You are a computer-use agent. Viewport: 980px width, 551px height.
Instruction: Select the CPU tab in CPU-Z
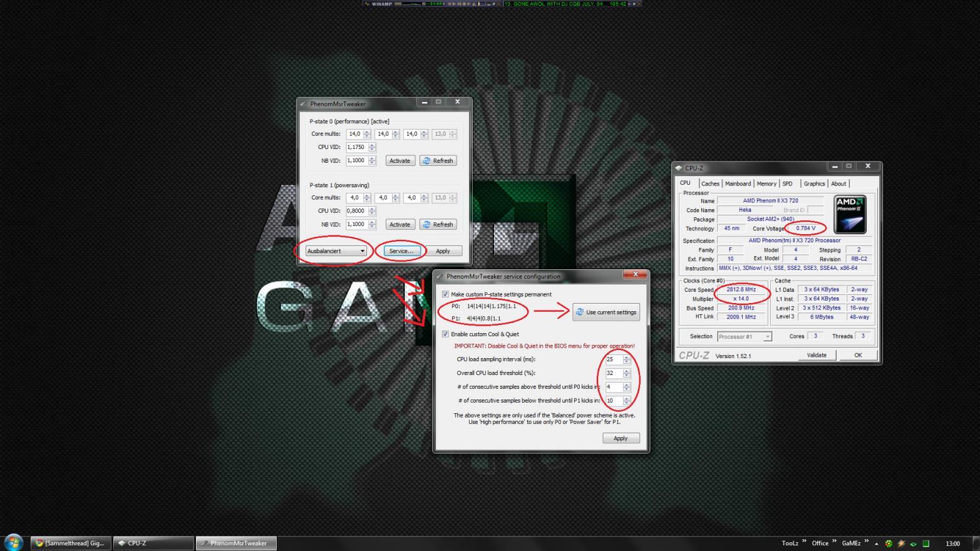pyautogui.click(x=686, y=183)
